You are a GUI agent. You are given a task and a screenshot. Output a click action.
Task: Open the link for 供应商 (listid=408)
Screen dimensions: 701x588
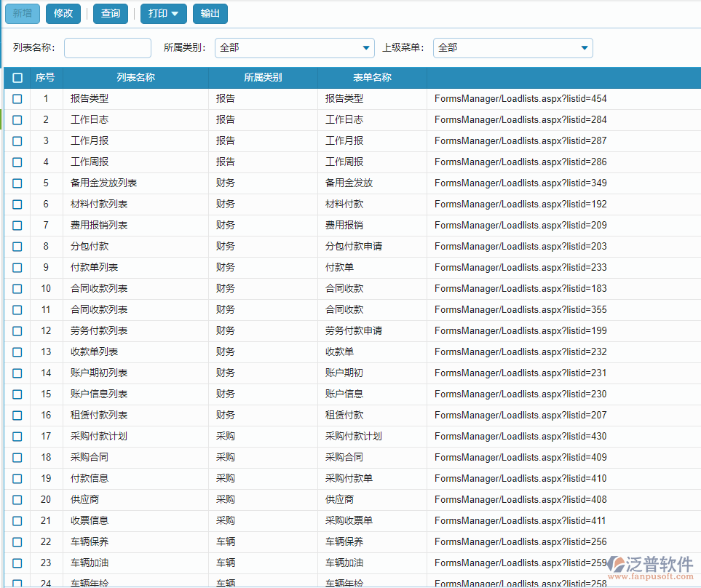[x=521, y=499]
